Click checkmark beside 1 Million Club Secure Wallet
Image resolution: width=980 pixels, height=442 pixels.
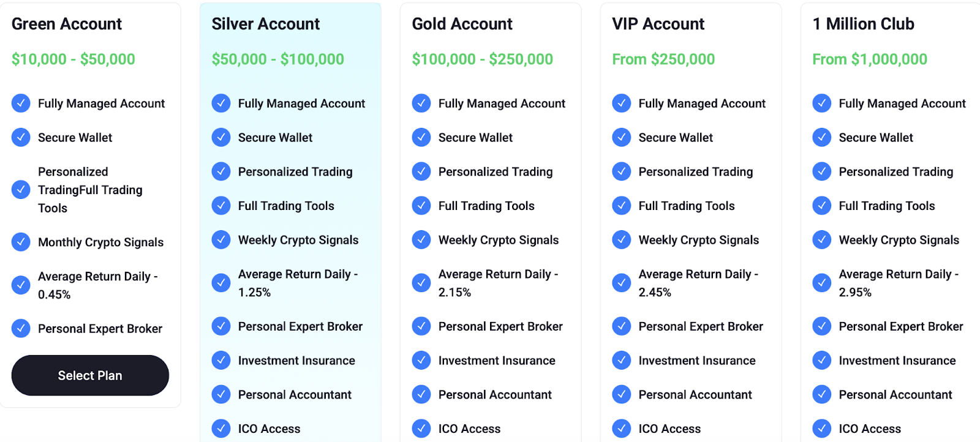click(822, 137)
